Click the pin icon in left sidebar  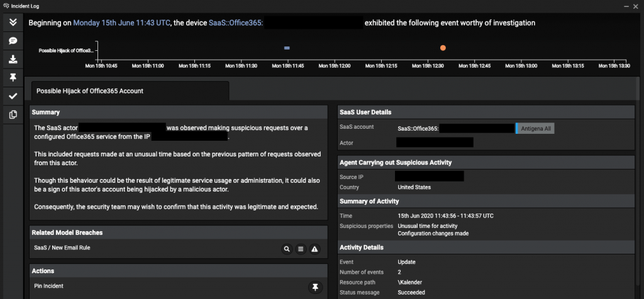pyautogui.click(x=13, y=77)
